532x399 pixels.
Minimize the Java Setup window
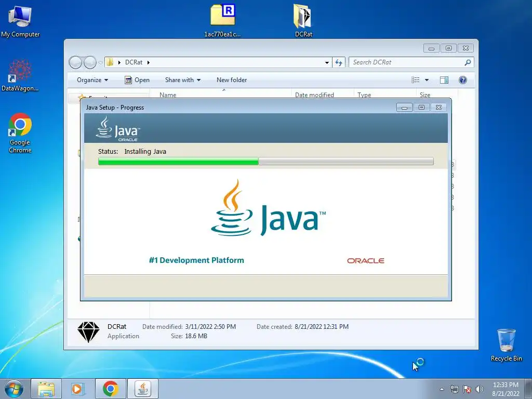(404, 108)
